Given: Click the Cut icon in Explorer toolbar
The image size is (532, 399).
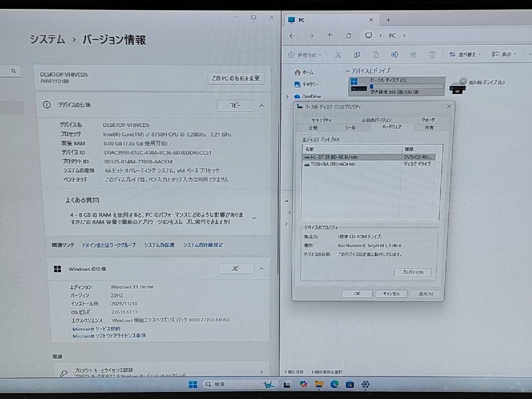Looking at the screenshot, I should coord(338,54).
